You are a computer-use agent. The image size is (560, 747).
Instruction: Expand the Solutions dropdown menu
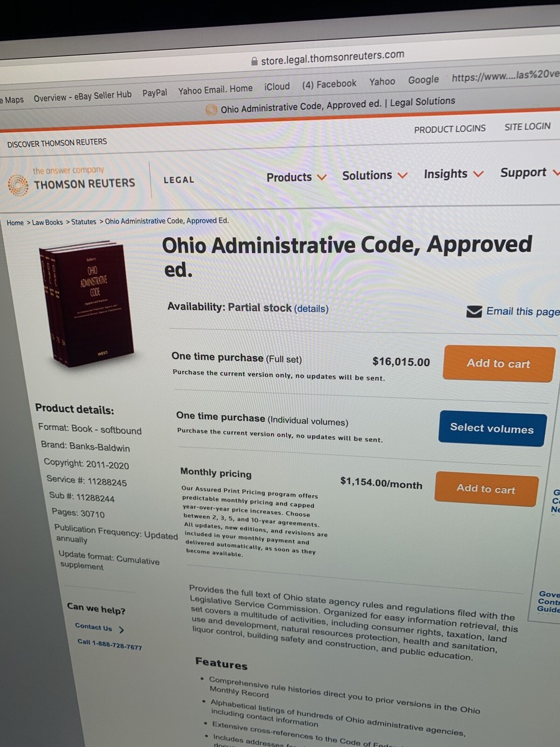point(375,176)
